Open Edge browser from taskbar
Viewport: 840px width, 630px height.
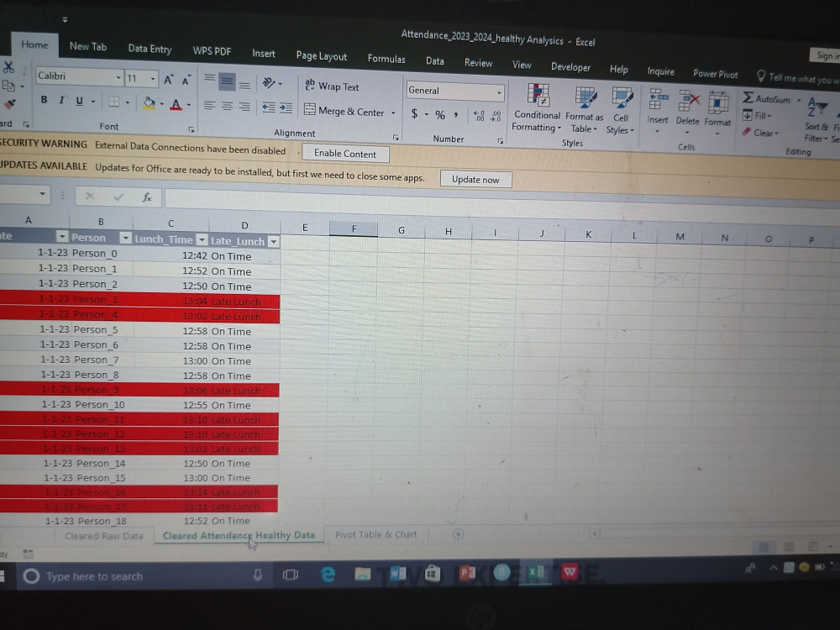coord(328,575)
